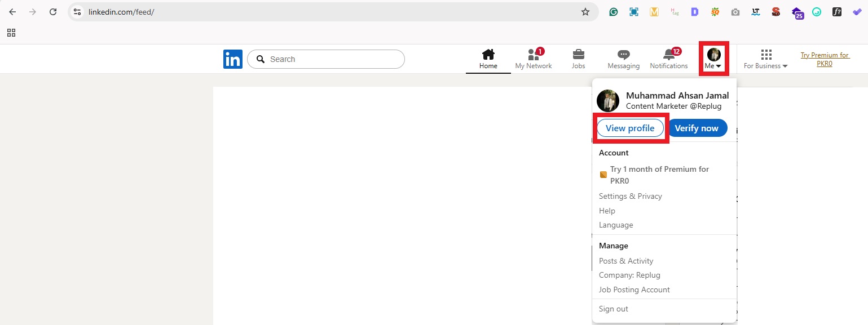Expand the Me dropdown chevron
The image size is (868, 325).
pyautogui.click(x=719, y=65)
